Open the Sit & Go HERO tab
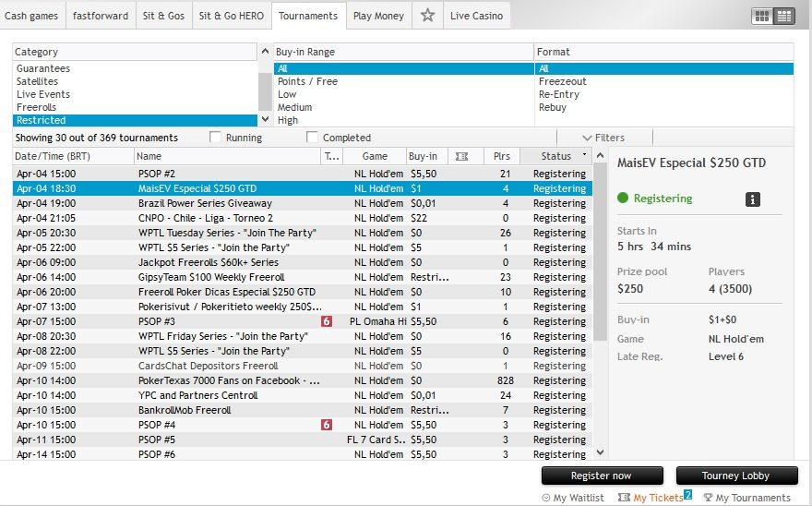Viewport: 812px width, 506px height. pos(232,16)
